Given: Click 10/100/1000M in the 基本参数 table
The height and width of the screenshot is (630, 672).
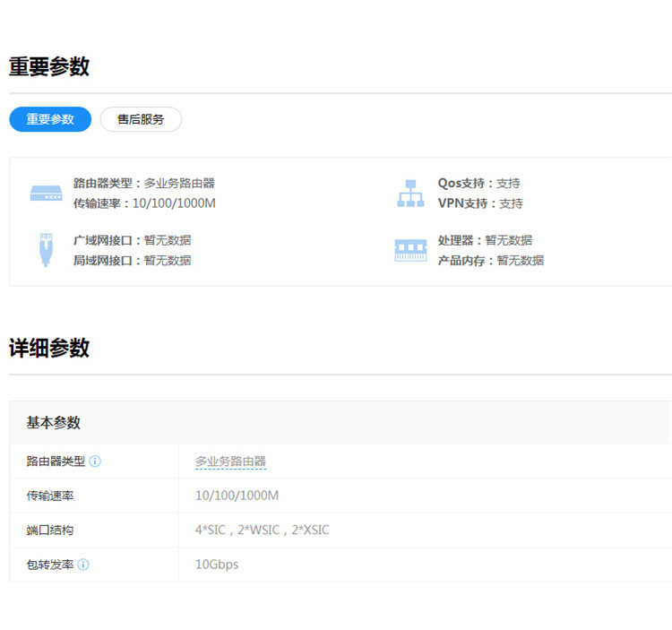Looking at the screenshot, I should (237, 496).
